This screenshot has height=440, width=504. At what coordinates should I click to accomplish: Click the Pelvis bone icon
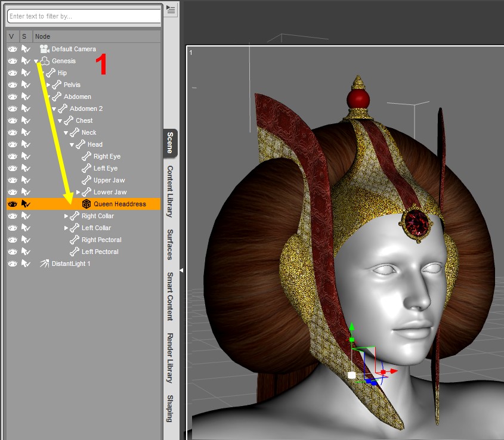click(57, 85)
